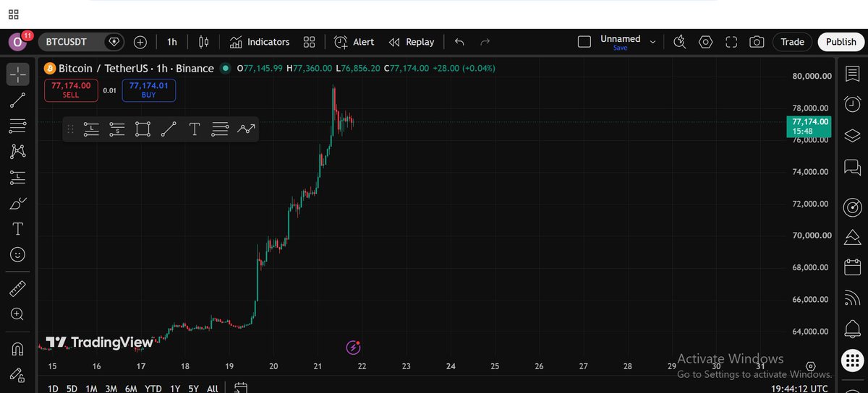Open forecasting position tools in left sidebar

click(x=18, y=178)
